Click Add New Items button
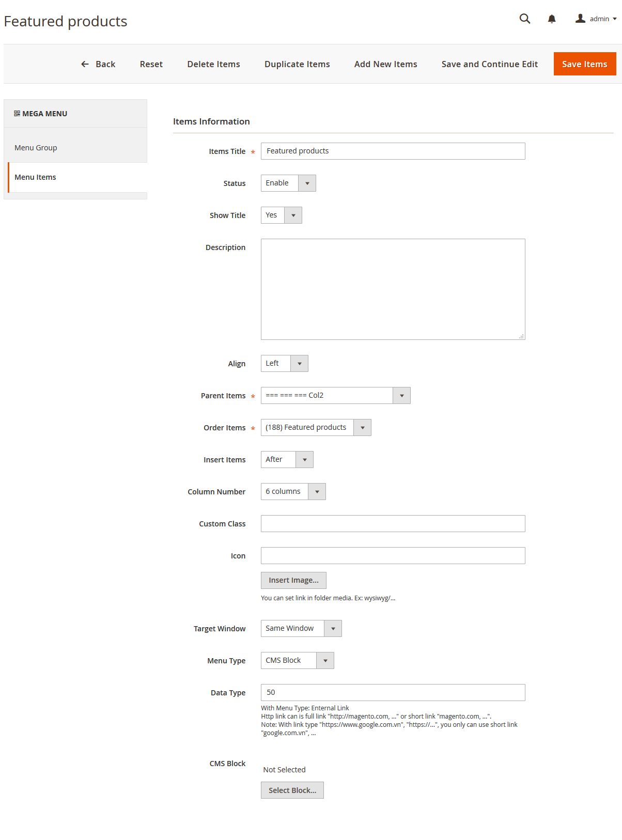This screenshot has height=840, width=622. [x=386, y=64]
